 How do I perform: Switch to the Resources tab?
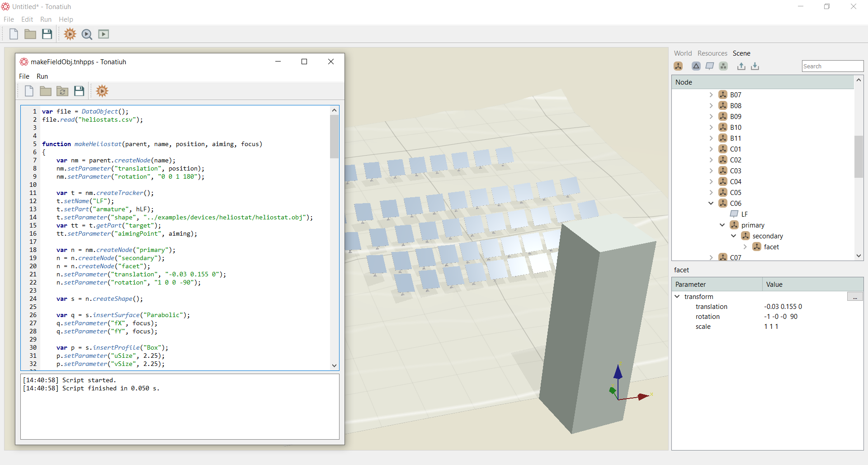[712, 53]
